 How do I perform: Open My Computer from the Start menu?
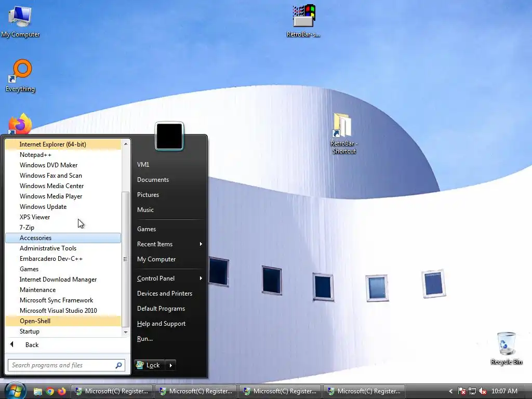[x=169, y=259]
